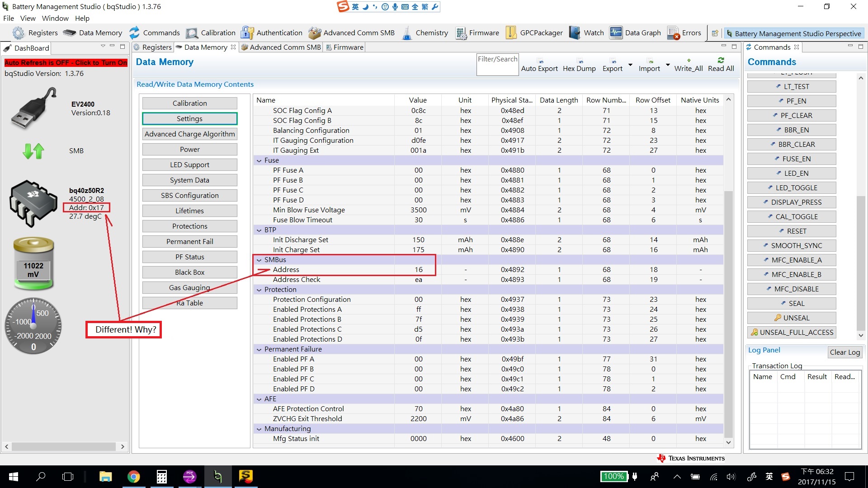Image resolution: width=868 pixels, height=488 pixels.
Task: Open the Window menu
Action: coord(55,19)
